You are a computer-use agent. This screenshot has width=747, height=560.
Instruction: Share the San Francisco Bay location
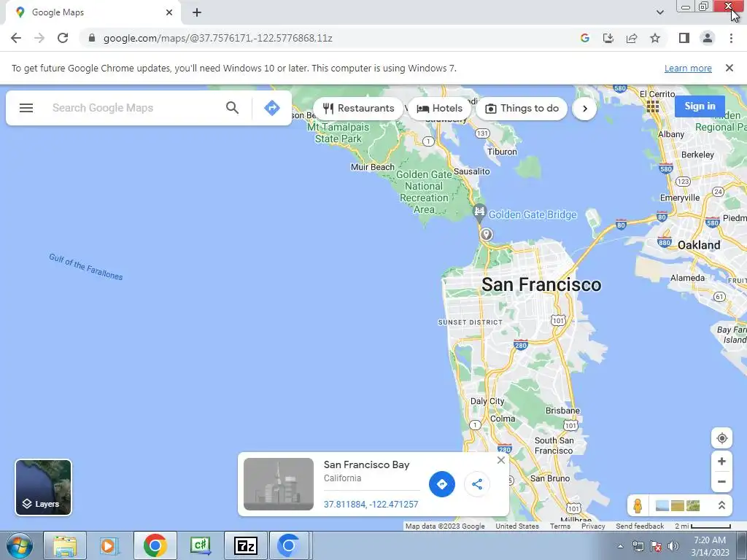(477, 484)
